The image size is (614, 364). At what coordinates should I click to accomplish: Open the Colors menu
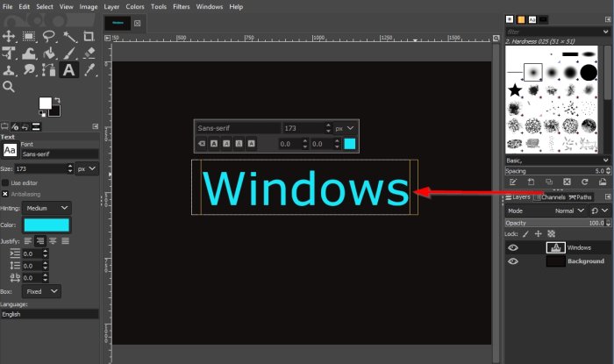coord(135,7)
